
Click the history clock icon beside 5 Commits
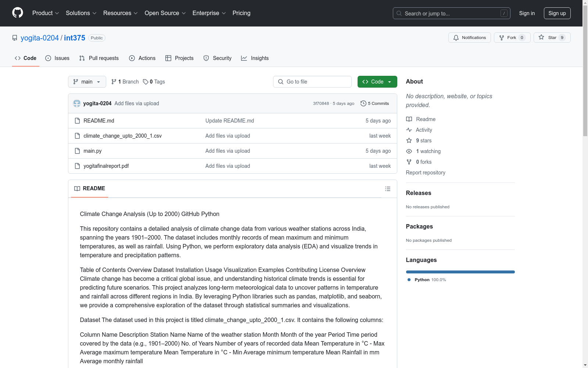coord(363,103)
